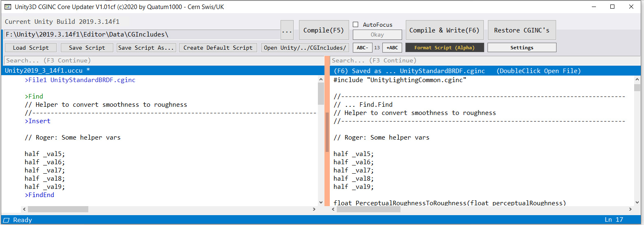Click the Load Script button
644x225 pixels.
[x=31, y=48]
